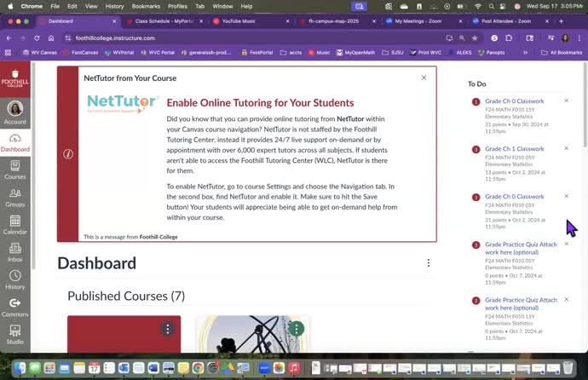The width and height of the screenshot is (588, 380).
Task: Dismiss first Grade Ch 0 Classwork item
Action: [566, 101]
